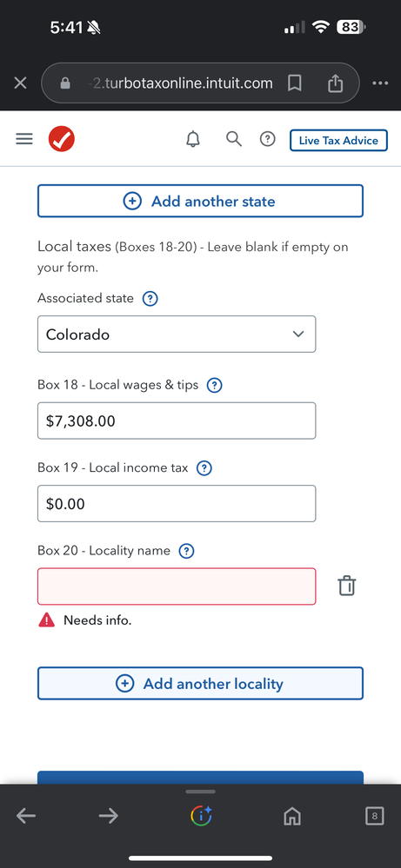Open the hamburger navigation menu

click(x=24, y=139)
